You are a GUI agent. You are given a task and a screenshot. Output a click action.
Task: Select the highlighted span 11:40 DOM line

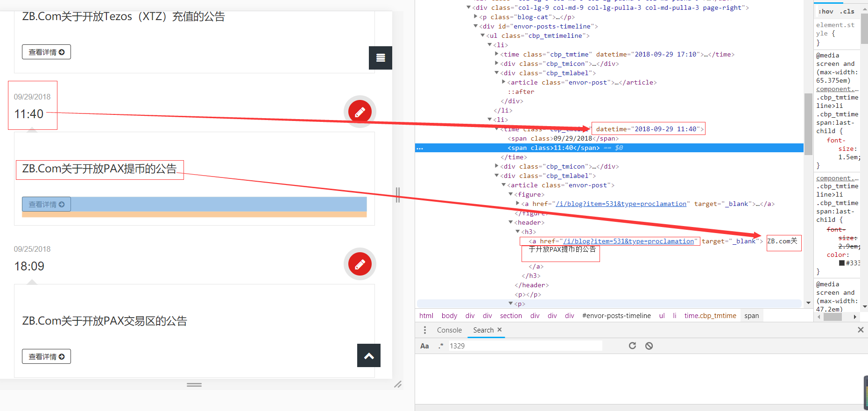(x=609, y=148)
